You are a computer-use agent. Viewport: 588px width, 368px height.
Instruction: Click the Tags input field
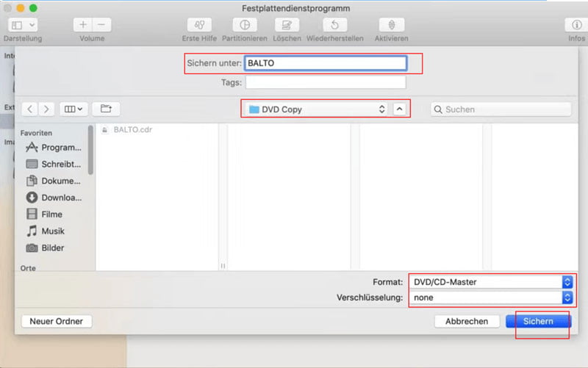(x=326, y=82)
